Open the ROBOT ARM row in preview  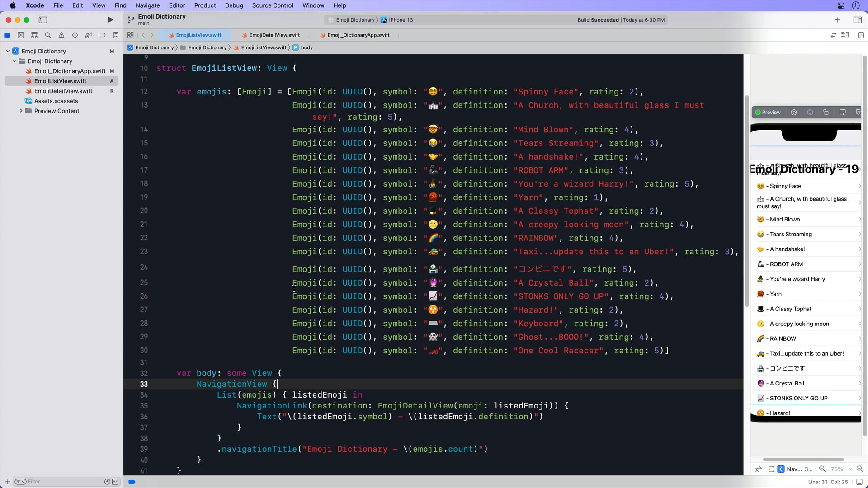click(806, 264)
